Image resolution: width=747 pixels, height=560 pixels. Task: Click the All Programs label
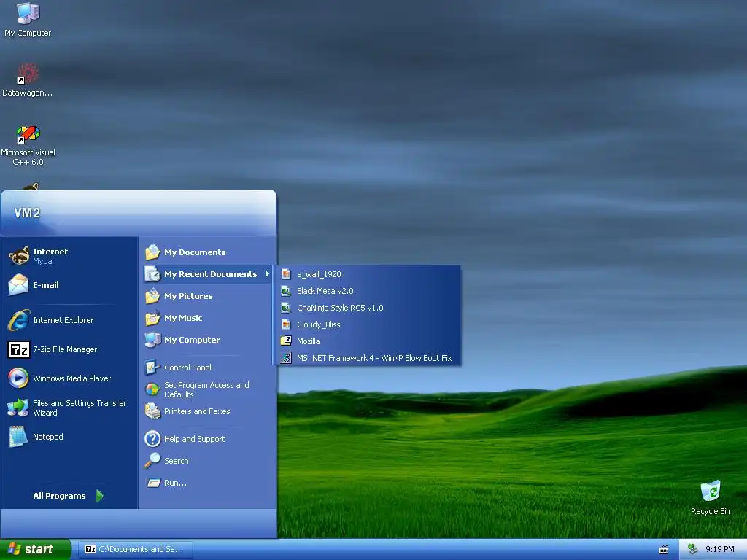pos(59,496)
